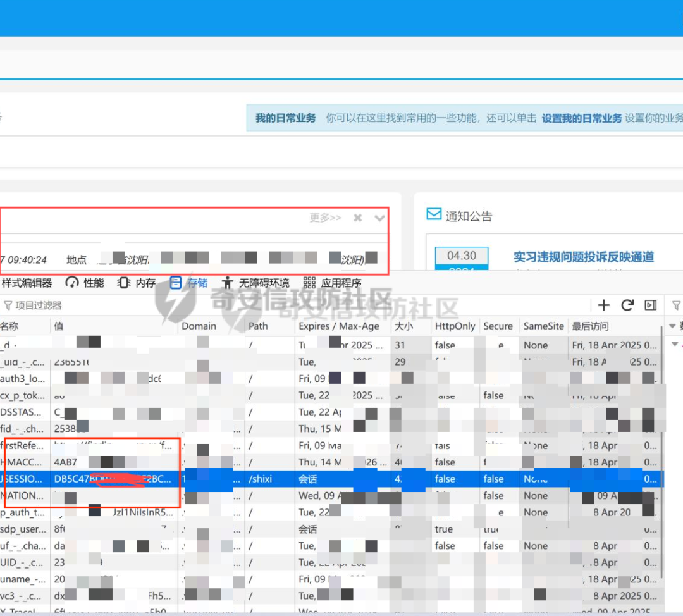
Task: Toggle the storage sidebar panel icon
Action: tap(650, 305)
